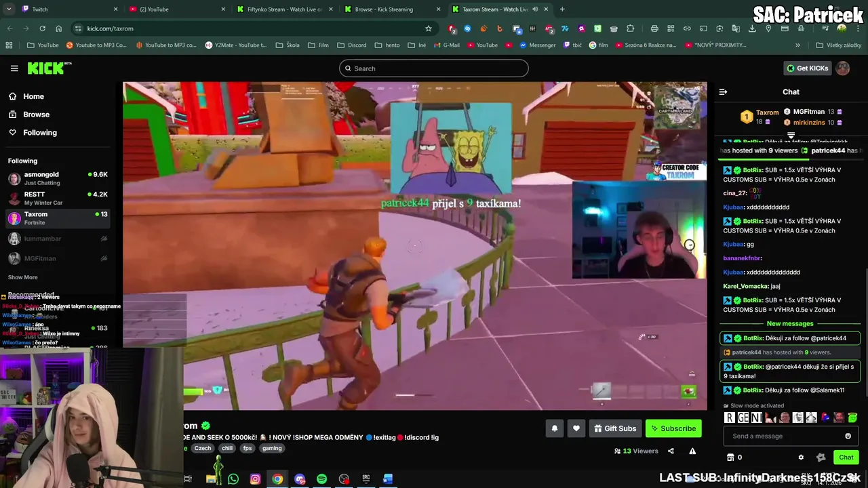
Task: Open the KICKs gift star icon
Action: coord(821,457)
